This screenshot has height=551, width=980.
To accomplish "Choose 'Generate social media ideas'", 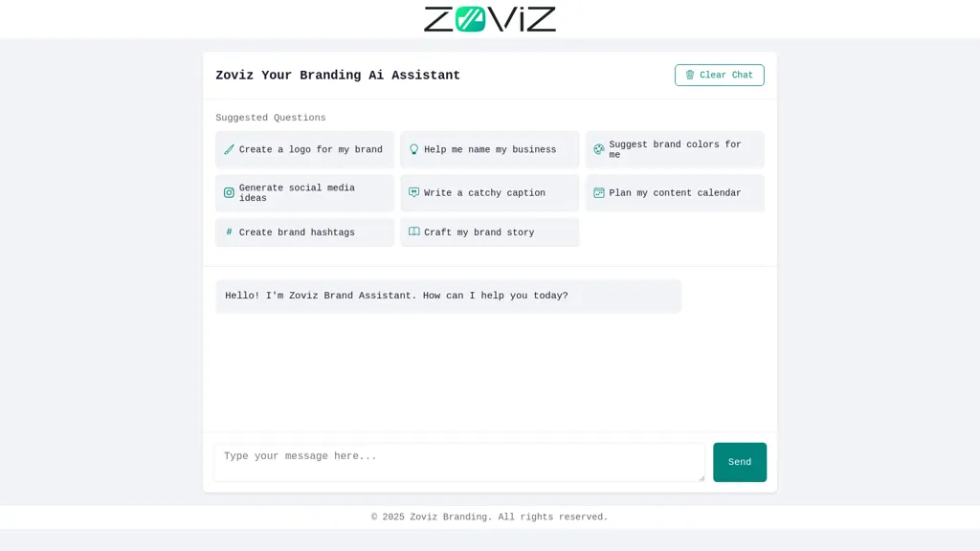I will click(x=303, y=192).
